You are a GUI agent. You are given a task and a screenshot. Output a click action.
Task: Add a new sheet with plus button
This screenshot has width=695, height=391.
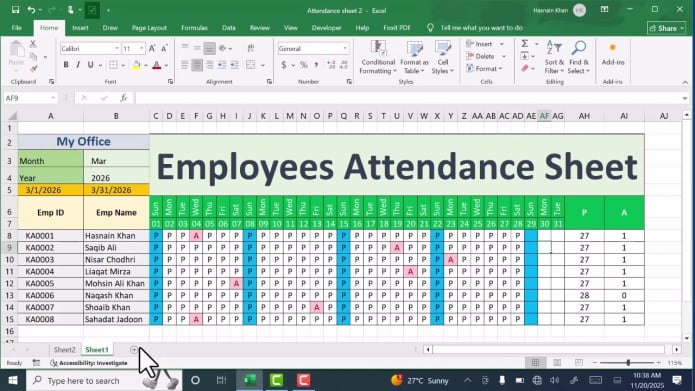[133, 350]
